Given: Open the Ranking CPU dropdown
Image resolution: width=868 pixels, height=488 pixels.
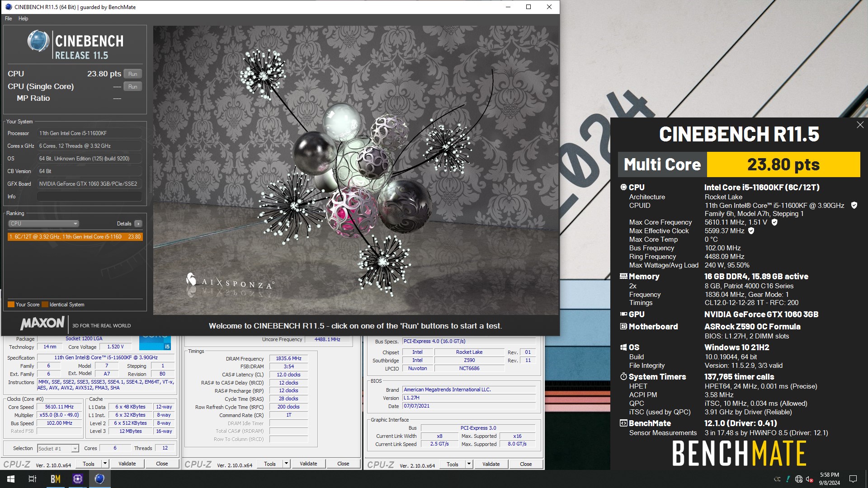Looking at the screenshot, I should (x=43, y=224).
